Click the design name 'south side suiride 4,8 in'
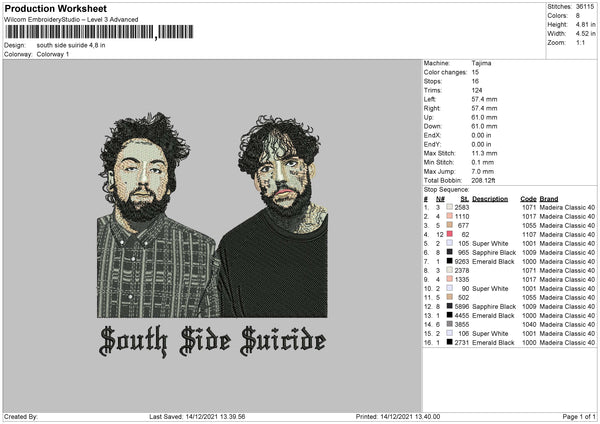This screenshot has width=600, height=424. [71, 45]
